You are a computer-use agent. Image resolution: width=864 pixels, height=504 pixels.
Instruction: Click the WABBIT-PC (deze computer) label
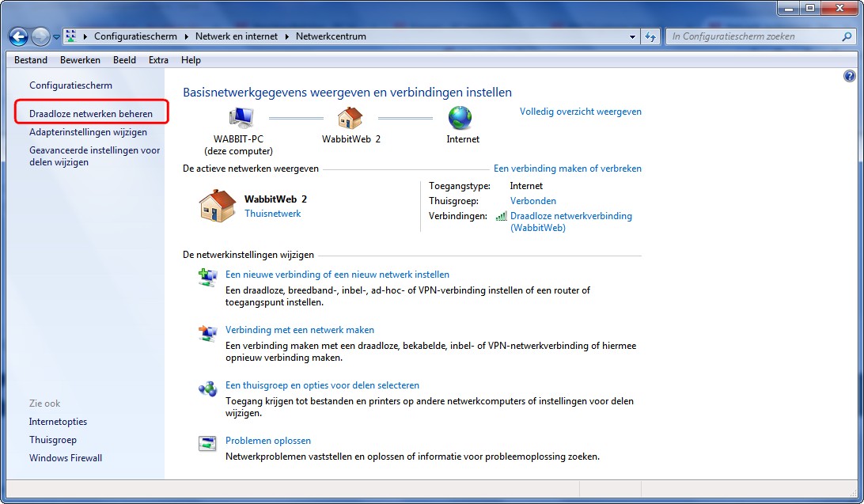pyautogui.click(x=239, y=146)
